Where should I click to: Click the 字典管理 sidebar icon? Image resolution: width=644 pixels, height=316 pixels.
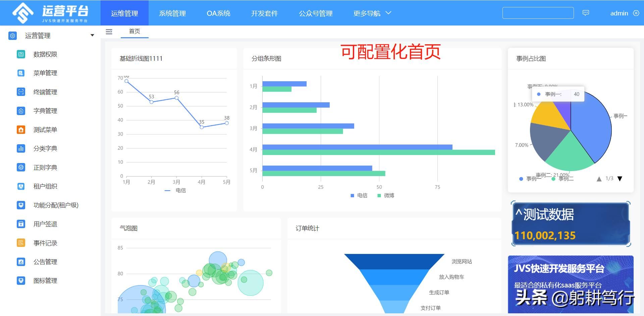point(21,111)
